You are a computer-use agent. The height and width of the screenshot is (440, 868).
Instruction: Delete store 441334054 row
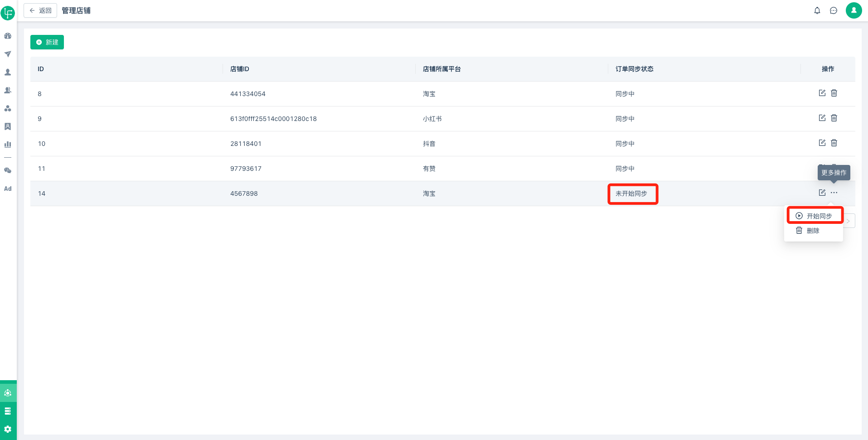coord(834,93)
